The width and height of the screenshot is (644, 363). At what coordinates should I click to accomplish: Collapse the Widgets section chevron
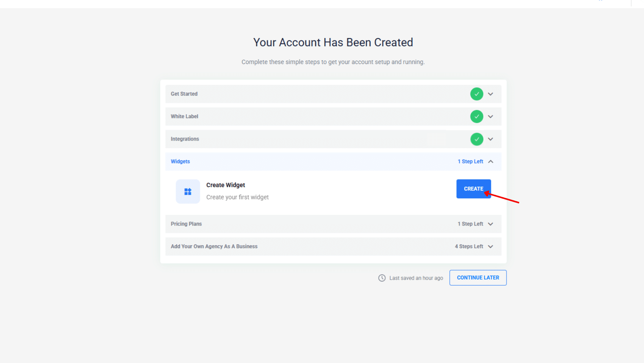click(490, 161)
